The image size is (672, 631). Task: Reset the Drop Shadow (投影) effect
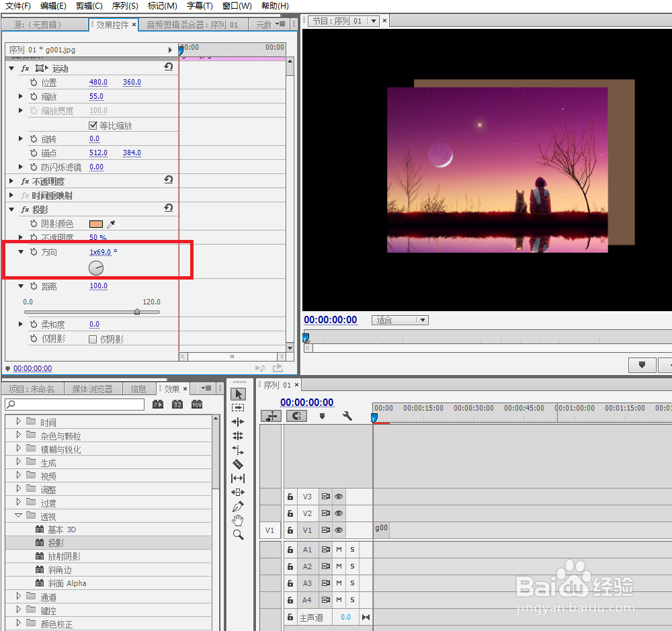169,208
